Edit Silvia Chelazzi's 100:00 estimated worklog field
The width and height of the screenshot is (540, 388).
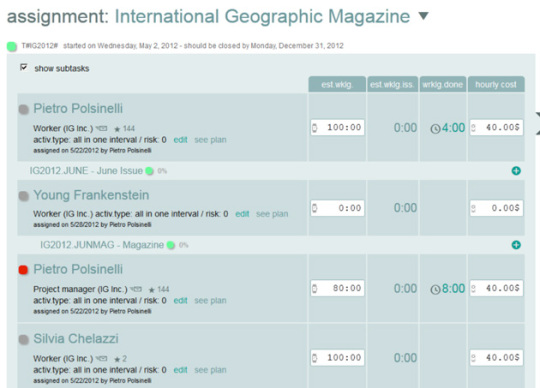[338, 358]
